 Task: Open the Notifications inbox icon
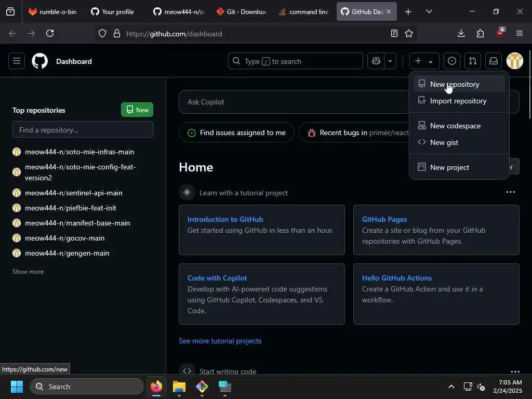(494, 61)
